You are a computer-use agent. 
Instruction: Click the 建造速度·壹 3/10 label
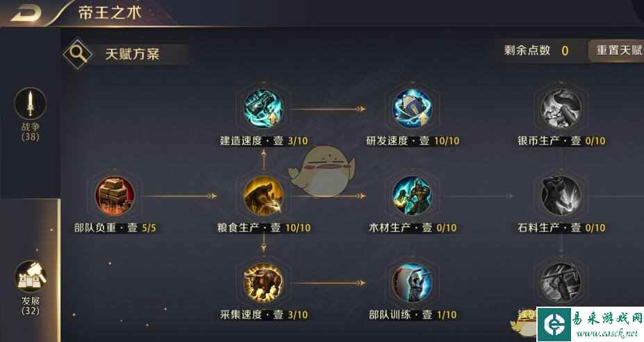coord(264,141)
